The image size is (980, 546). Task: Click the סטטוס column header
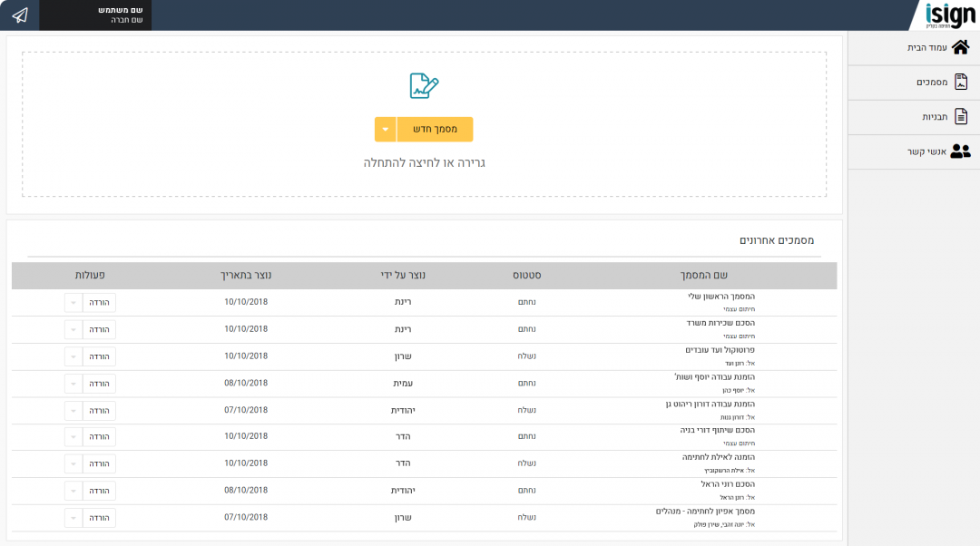(x=526, y=275)
